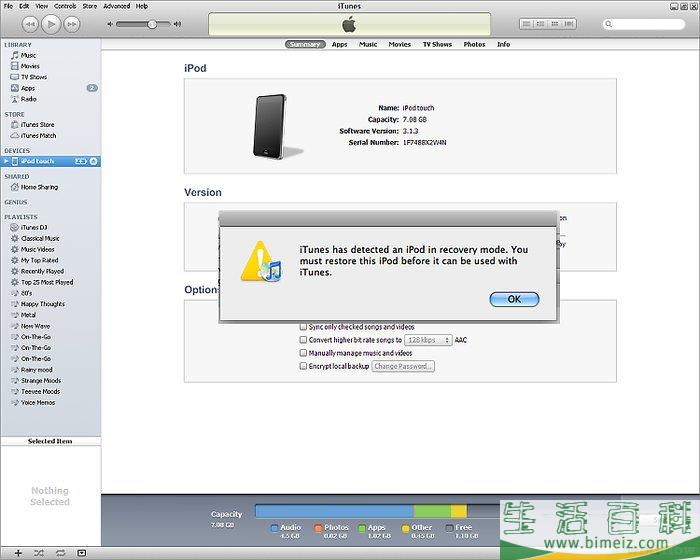
Task: Click the max-volume speaker icon
Action: tap(177, 24)
